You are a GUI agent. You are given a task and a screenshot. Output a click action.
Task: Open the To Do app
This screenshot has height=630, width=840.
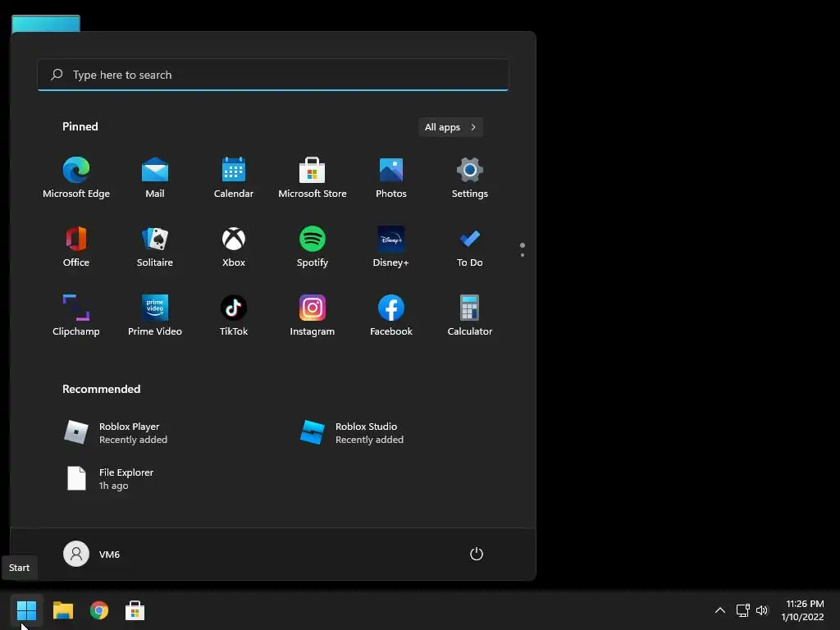470,247
